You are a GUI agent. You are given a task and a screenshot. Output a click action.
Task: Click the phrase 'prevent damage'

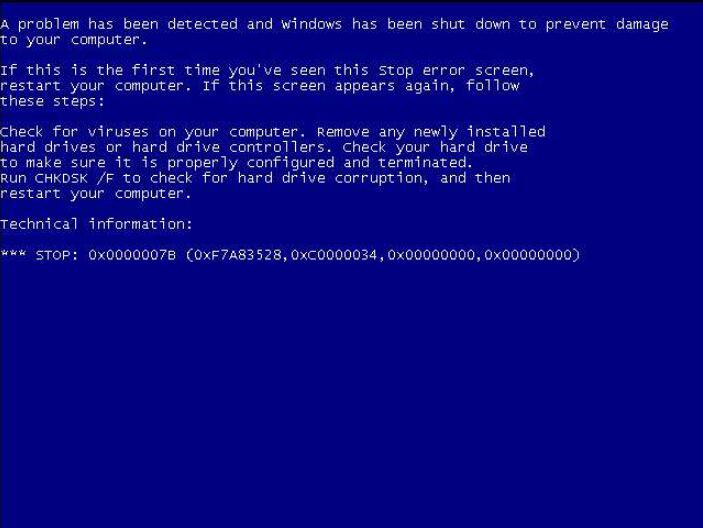point(607,25)
